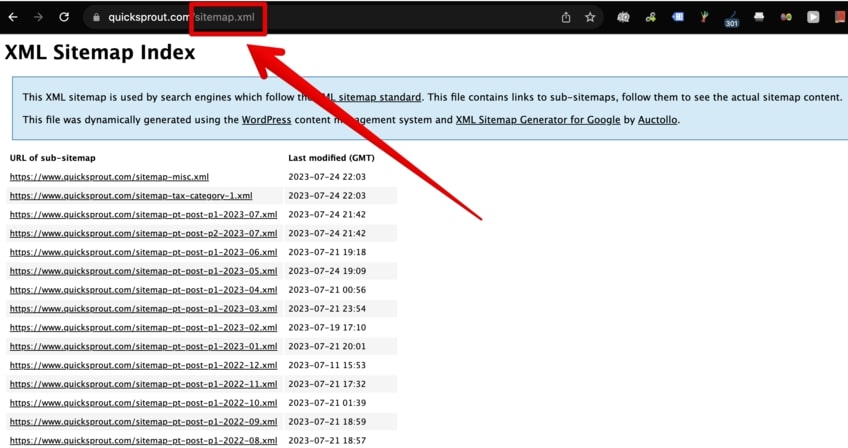This screenshot has height=448, width=848.
Task: Open the WordPress link
Action: point(266,120)
